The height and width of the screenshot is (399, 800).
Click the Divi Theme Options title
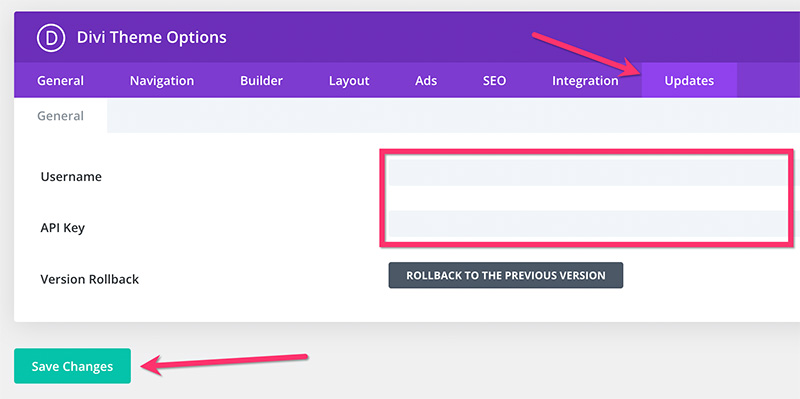pos(152,37)
